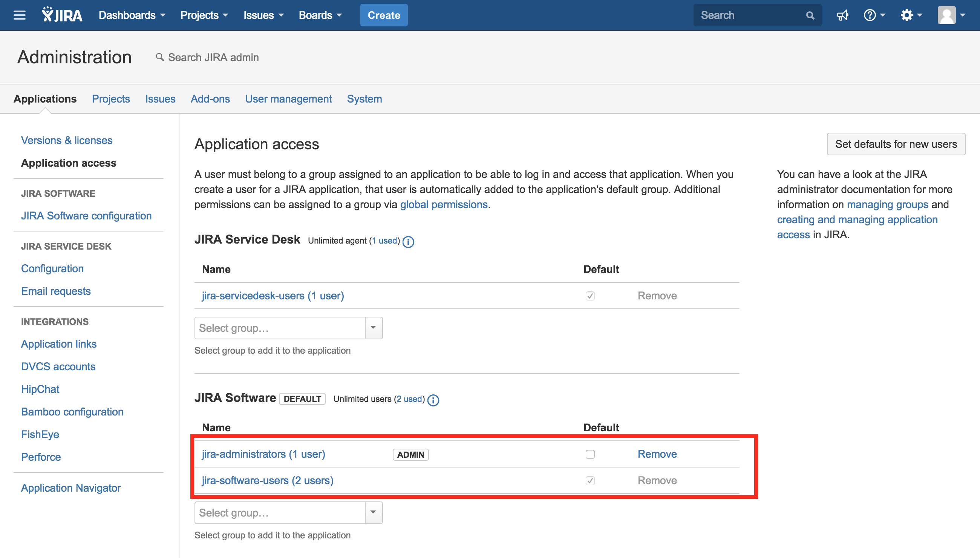Click the magnifier icon in top search
Viewport: 980px width, 558px height.
(x=810, y=15)
